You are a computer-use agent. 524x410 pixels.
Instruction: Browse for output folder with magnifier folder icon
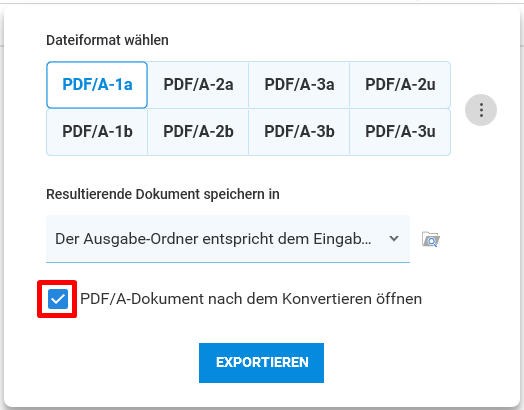(431, 239)
